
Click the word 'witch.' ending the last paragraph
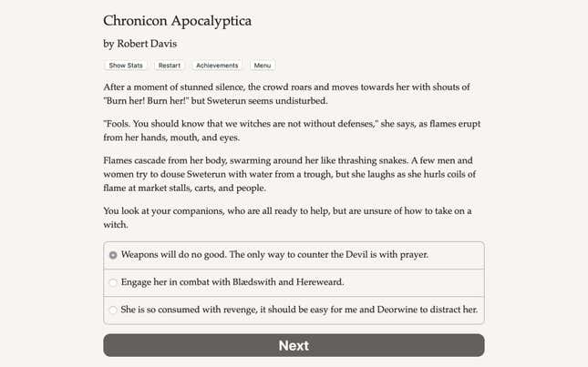tap(116, 225)
